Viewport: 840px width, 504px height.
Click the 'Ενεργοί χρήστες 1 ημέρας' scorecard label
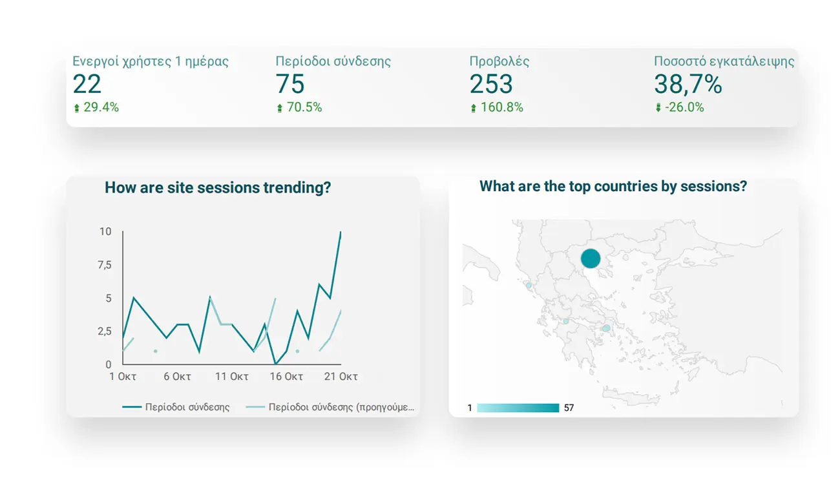[151, 62]
